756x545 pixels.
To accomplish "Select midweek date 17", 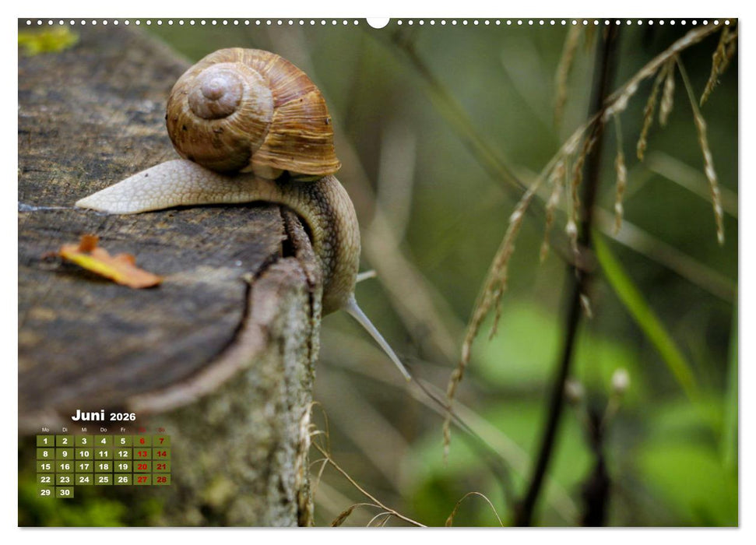I will click(83, 466).
